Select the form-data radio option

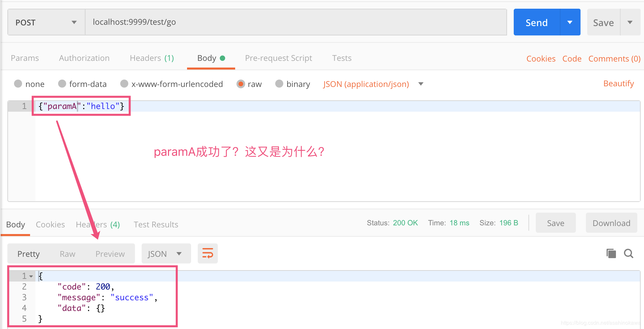62,84
